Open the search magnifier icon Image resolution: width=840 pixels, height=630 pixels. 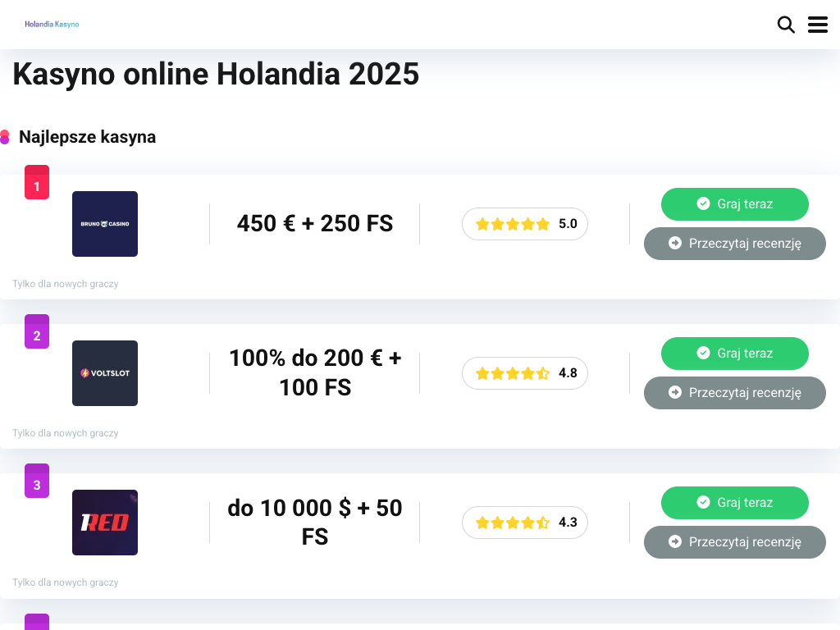tap(786, 25)
